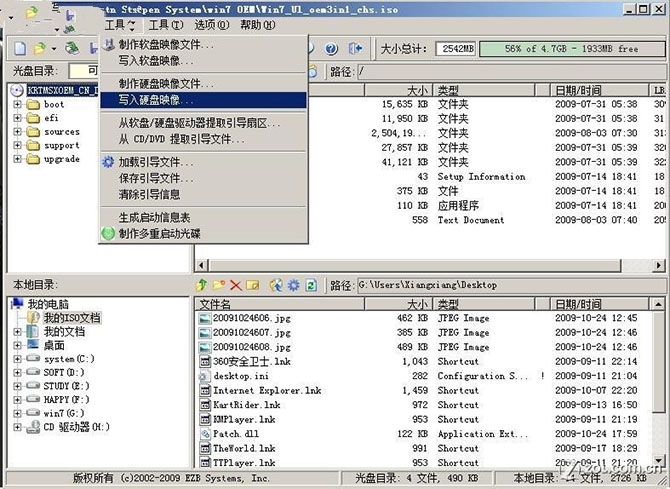The width and height of the screenshot is (670, 489).
Task: Expand the system(C:) drive node
Action: [x=18, y=359]
